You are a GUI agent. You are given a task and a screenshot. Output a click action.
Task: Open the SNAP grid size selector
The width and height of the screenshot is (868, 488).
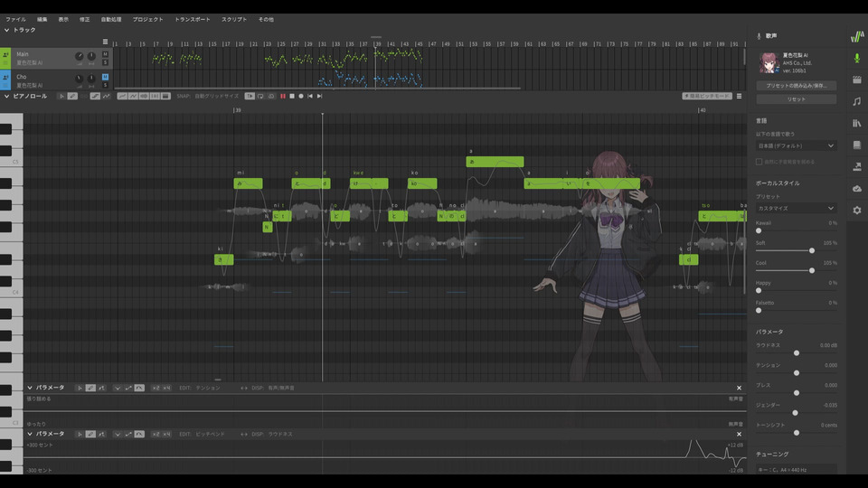217,97
